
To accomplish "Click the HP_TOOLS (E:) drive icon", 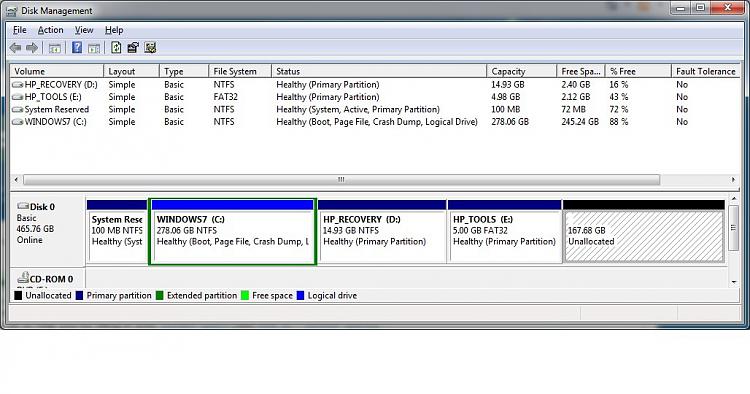I will (18, 97).
